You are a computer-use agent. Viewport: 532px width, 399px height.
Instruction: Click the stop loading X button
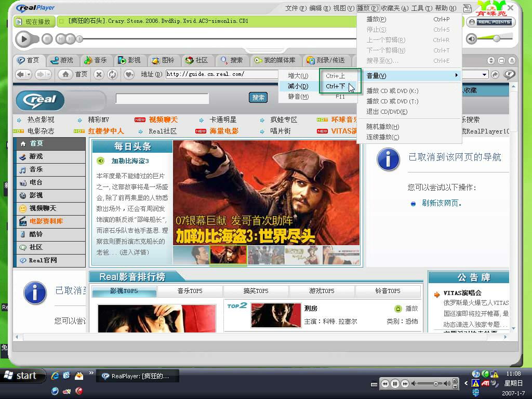(x=99, y=74)
